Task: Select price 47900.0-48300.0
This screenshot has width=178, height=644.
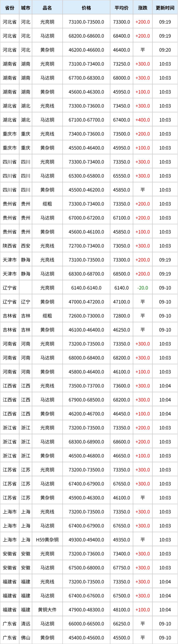Action: 86,610
